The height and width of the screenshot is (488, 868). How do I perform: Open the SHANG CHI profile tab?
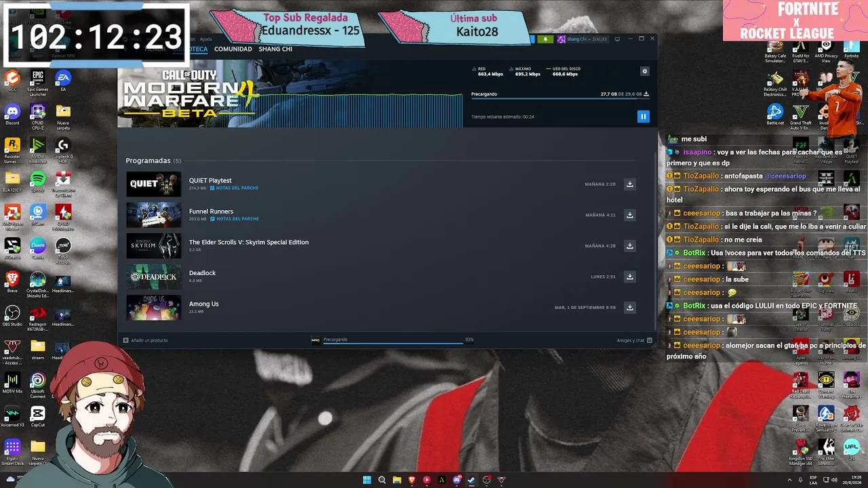click(x=275, y=49)
